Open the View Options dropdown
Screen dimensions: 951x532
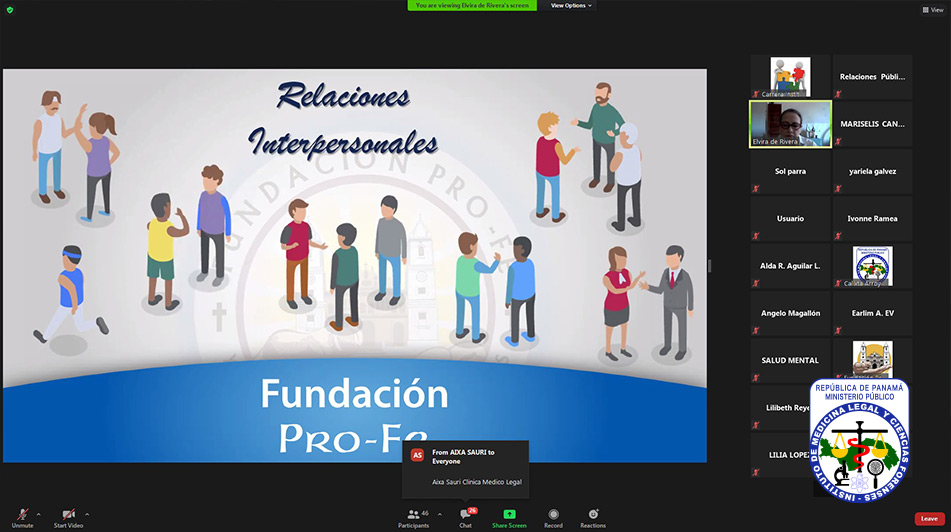(571, 5)
